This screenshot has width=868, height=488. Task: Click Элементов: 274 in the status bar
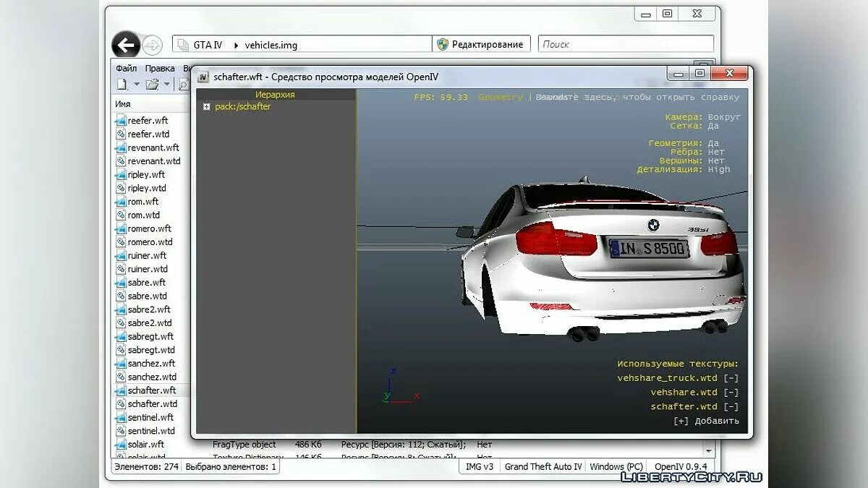pos(146,467)
